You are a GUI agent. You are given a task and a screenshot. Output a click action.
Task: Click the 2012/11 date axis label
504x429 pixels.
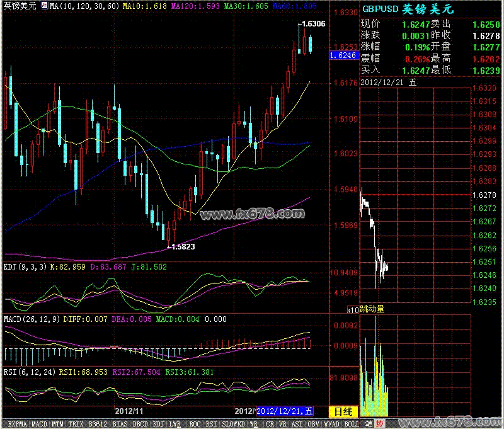129,411
